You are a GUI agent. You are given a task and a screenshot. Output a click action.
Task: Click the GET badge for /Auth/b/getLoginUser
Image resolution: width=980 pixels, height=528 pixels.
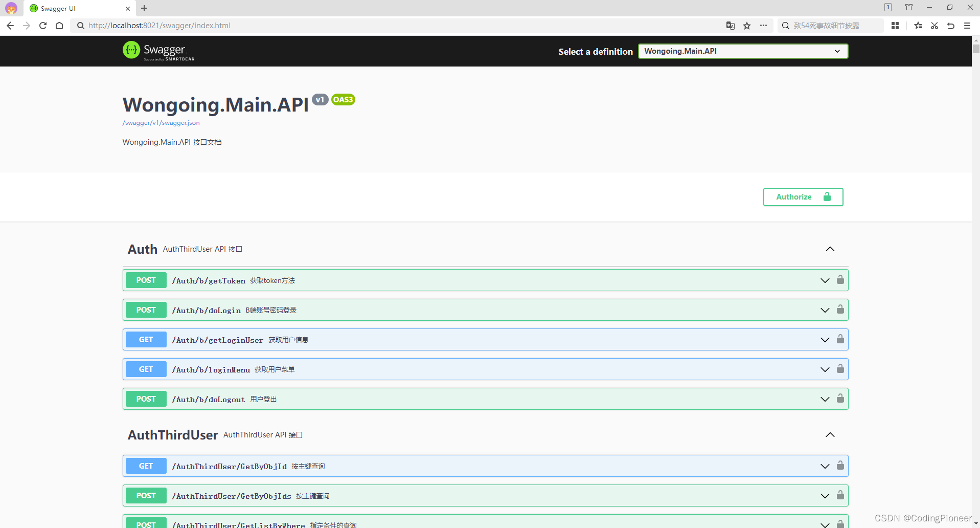(x=146, y=340)
